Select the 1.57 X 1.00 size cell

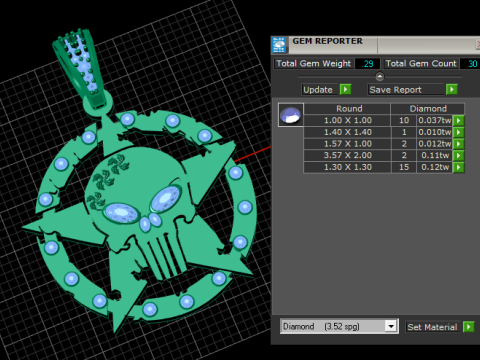[x=347, y=144]
